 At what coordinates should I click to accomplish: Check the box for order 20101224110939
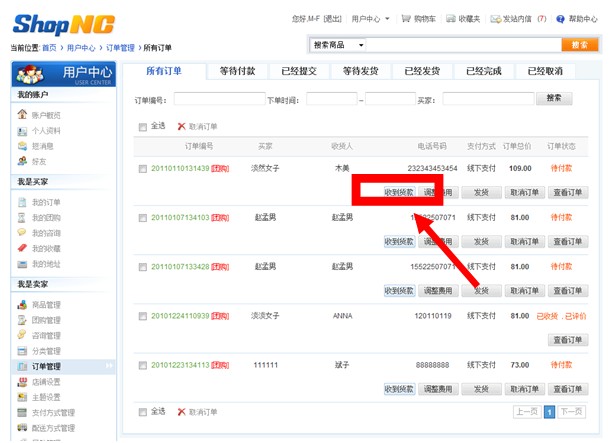coord(143,316)
